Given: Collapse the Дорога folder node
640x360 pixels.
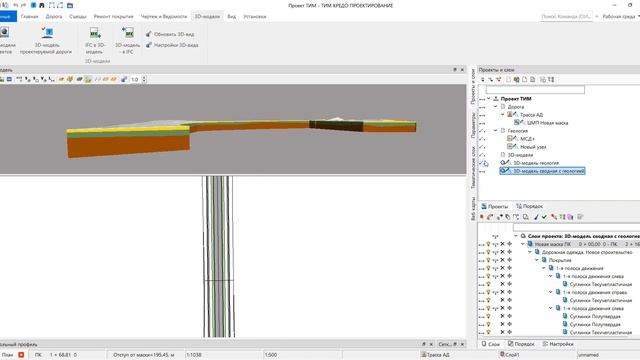Looking at the screenshot, I should pyautogui.click(x=496, y=107).
